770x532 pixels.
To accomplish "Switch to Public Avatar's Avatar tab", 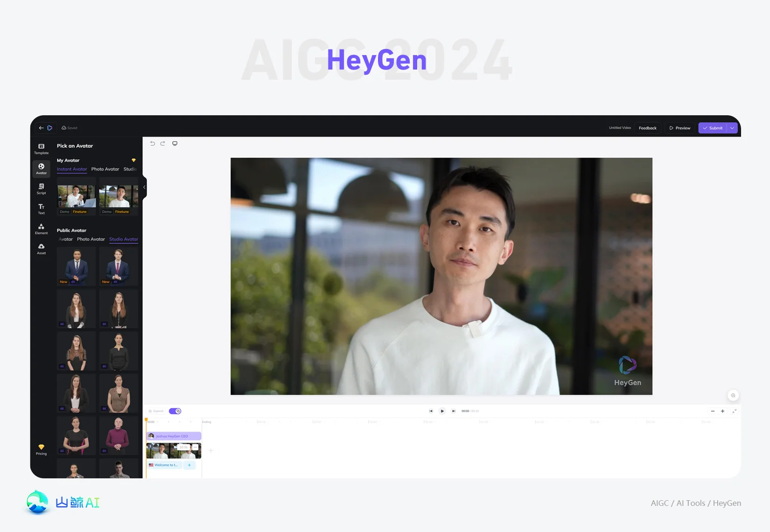I will 65,239.
